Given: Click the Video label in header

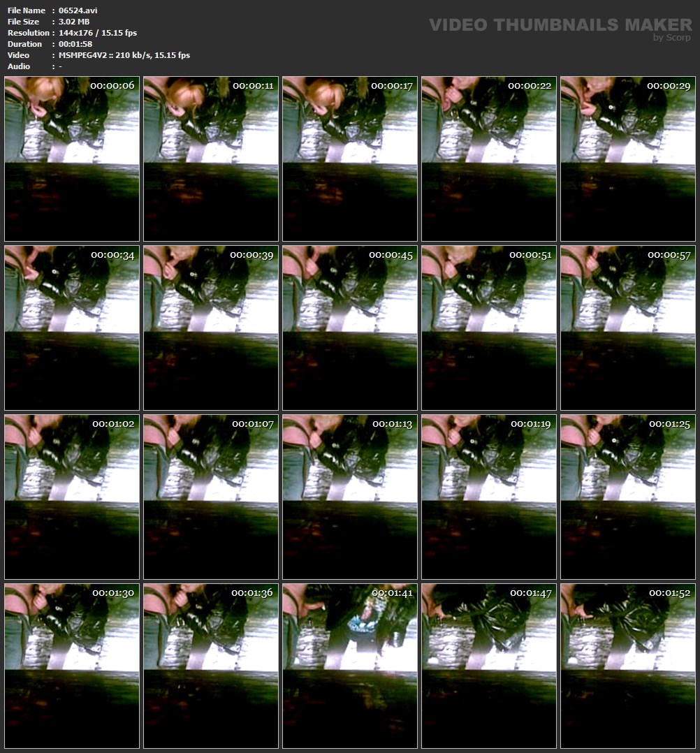Looking at the screenshot, I should tap(18, 55).
